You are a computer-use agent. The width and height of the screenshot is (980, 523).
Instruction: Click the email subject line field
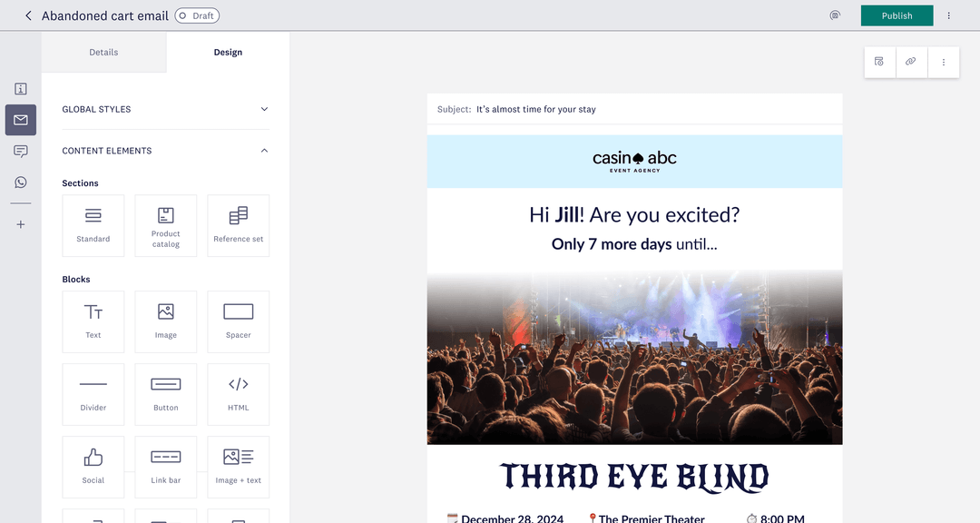pyautogui.click(x=635, y=109)
